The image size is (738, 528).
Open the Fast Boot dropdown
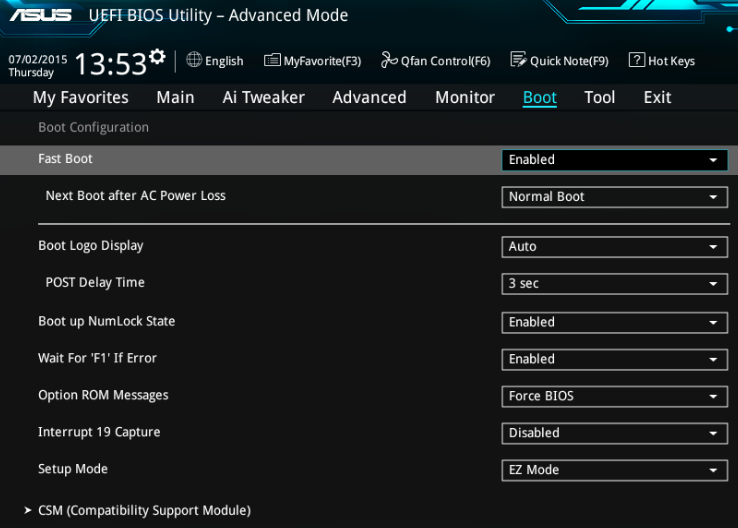tap(615, 160)
